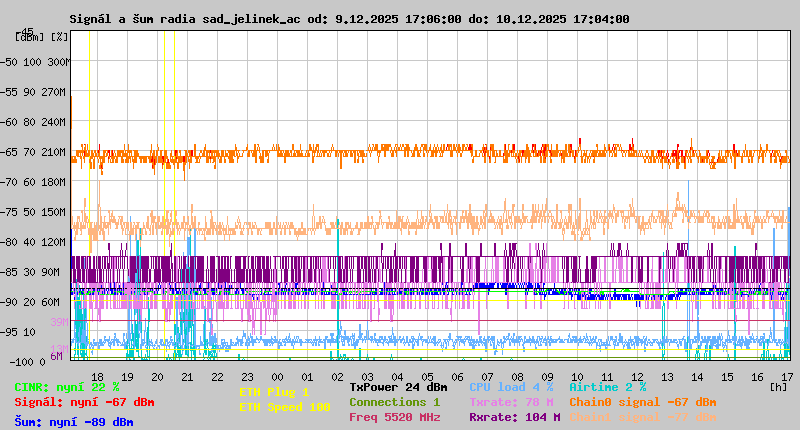Select the red Signál legend label
The width and height of the screenshot is (800, 430).
pyautogui.click(x=84, y=402)
